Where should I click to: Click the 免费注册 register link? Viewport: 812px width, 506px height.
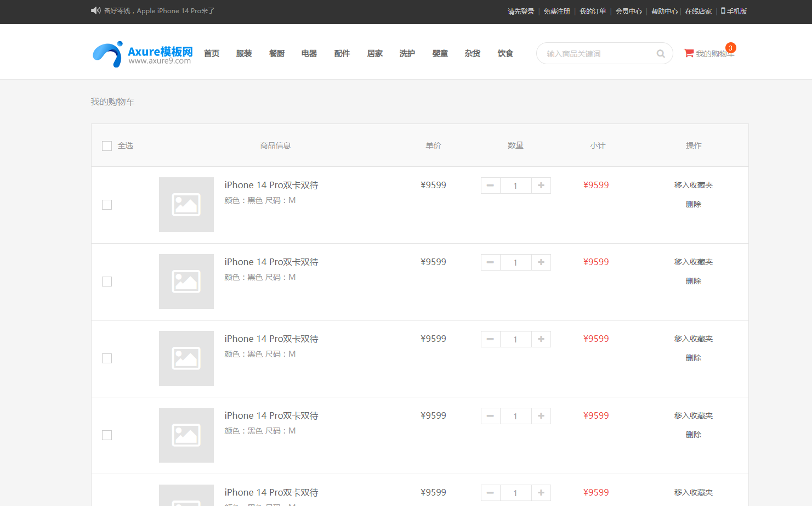557,11
